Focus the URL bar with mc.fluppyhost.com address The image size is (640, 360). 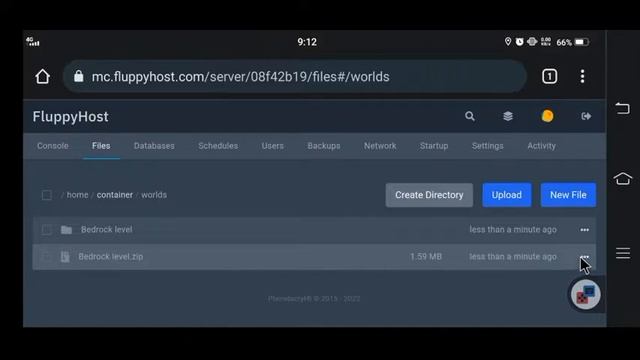tap(295, 76)
